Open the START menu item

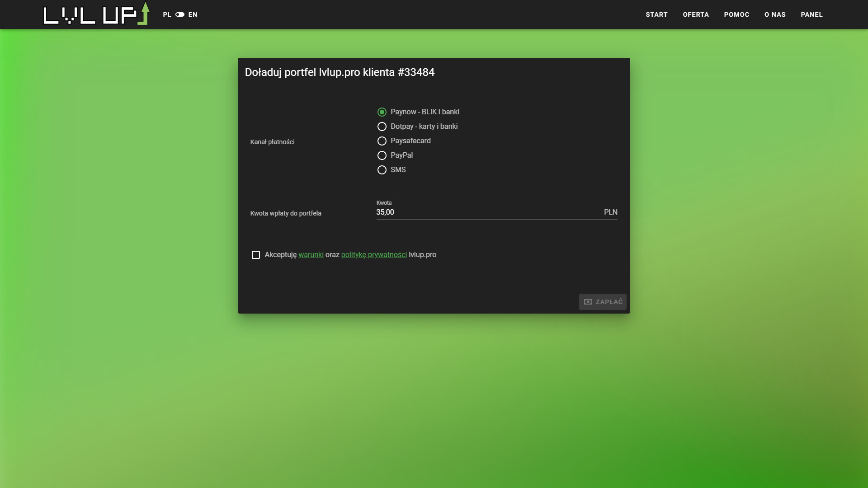pos(656,14)
